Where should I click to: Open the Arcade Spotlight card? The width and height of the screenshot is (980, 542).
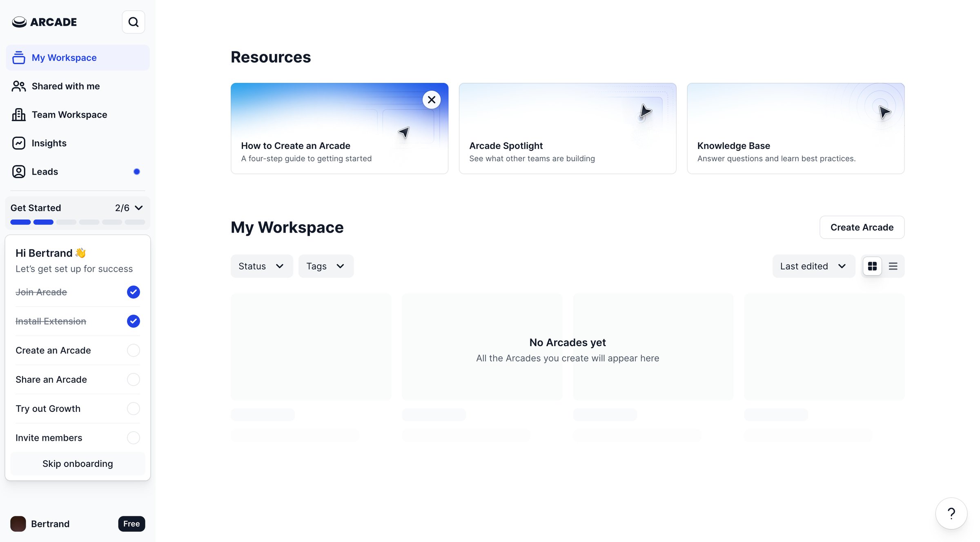(x=568, y=129)
